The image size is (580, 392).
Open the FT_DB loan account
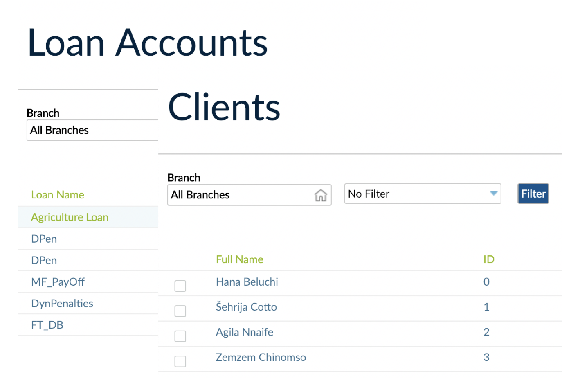[x=47, y=325]
